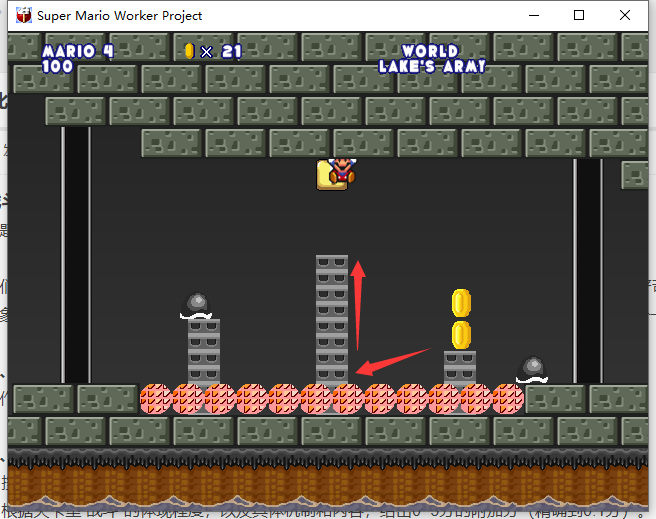Image resolution: width=656 pixels, height=519 pixels.
Task: Click the MARIO 4 lives text
Action: pyautogui.click(x=78, y=51)
